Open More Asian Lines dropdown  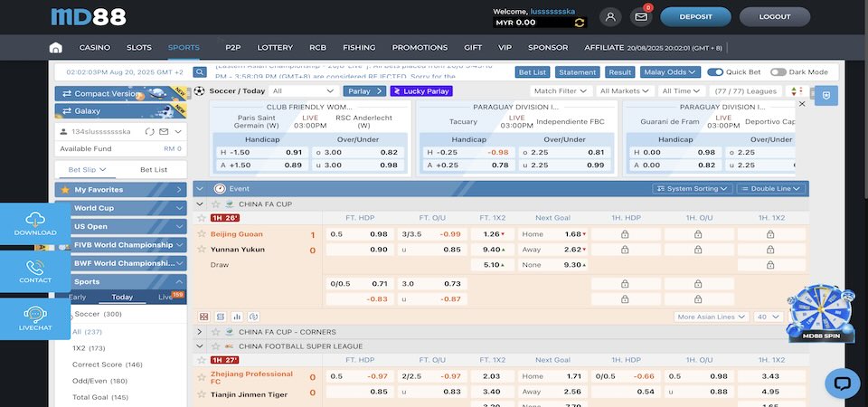tap(712, 317)
